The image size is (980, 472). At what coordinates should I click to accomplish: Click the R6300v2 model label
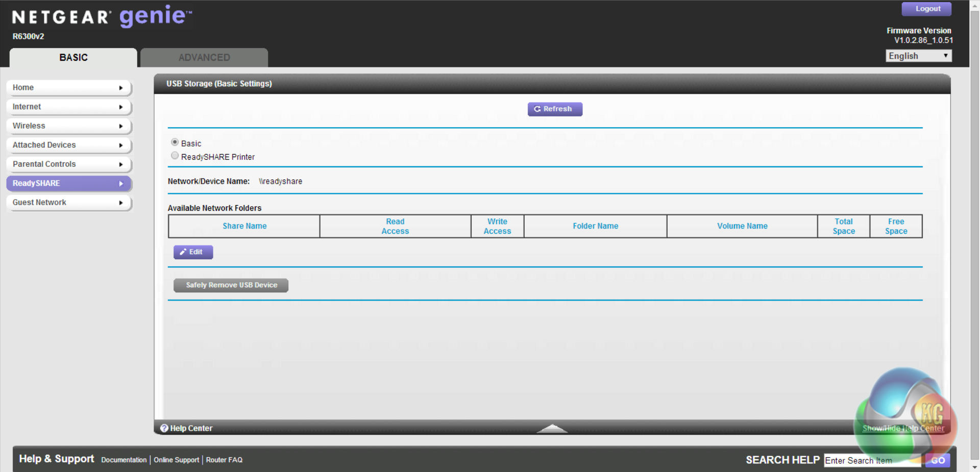point(29,37)
